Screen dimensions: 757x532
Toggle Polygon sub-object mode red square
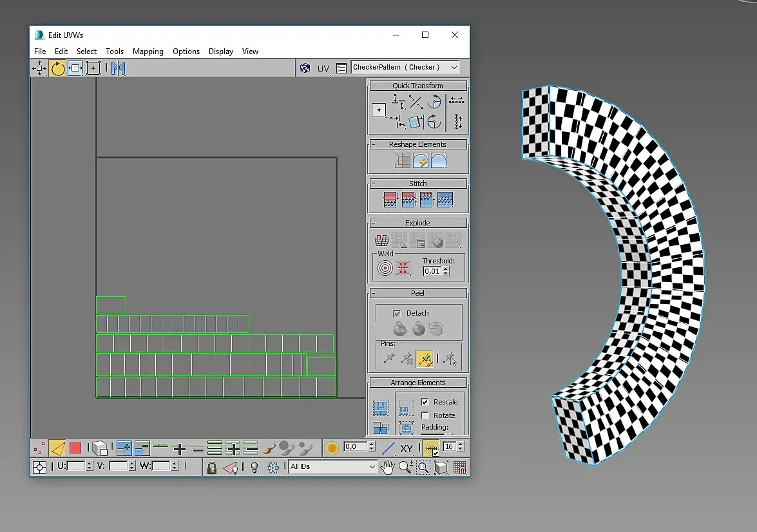[x=75, y=448]
